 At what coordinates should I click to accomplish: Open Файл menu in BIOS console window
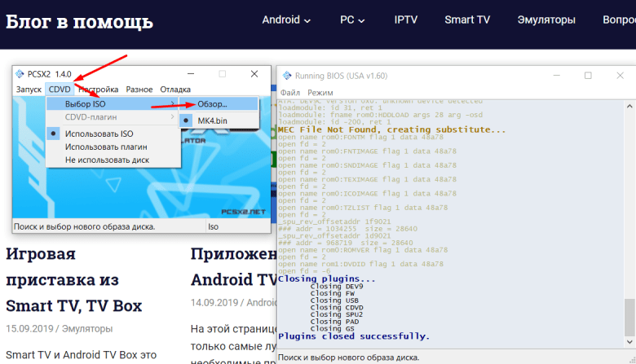290,93
